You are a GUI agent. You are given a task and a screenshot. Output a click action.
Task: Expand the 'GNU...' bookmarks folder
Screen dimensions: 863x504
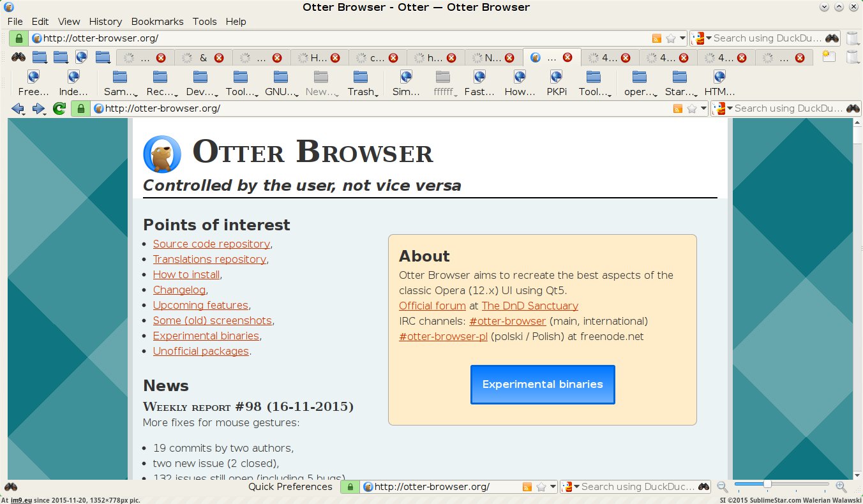(x=281, y=84)
